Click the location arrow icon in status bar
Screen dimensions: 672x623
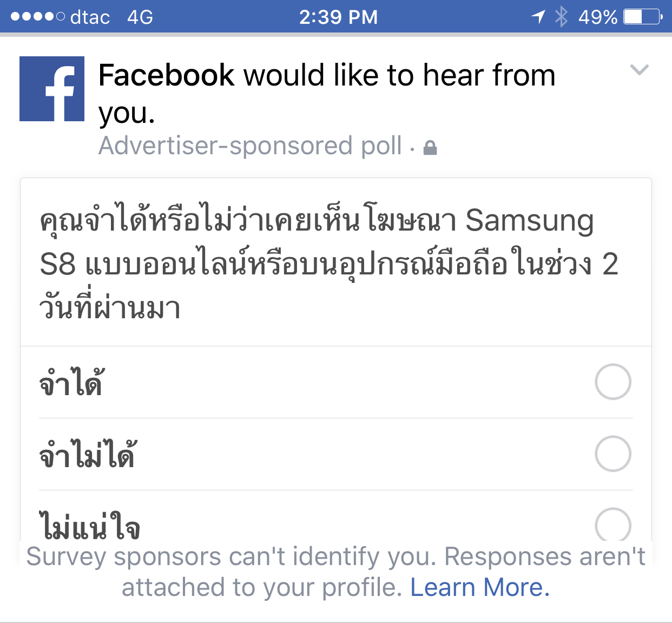(538, 17)
